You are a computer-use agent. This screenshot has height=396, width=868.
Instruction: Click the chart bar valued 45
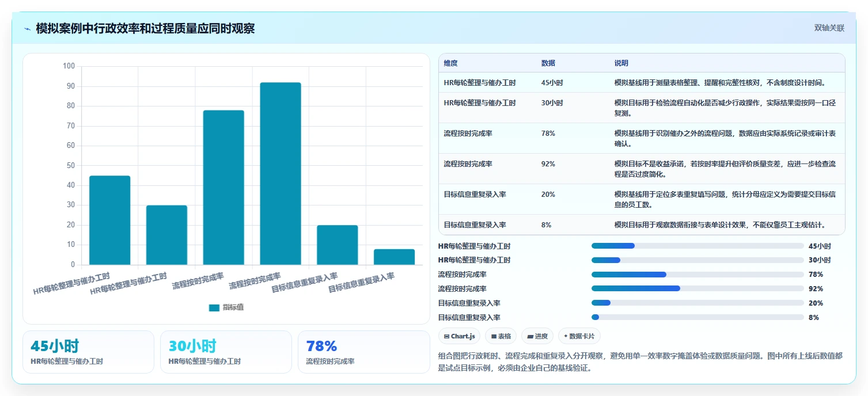[x=109, y=220]
